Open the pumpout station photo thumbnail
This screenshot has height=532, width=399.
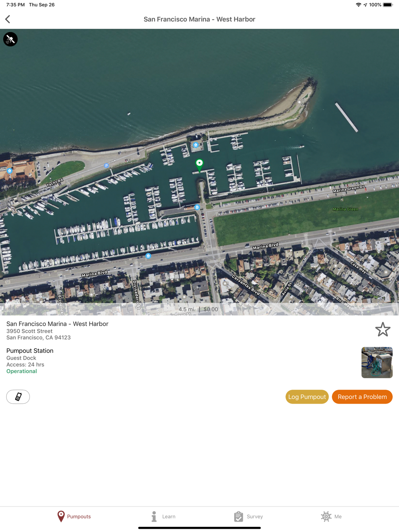(377, 363)
